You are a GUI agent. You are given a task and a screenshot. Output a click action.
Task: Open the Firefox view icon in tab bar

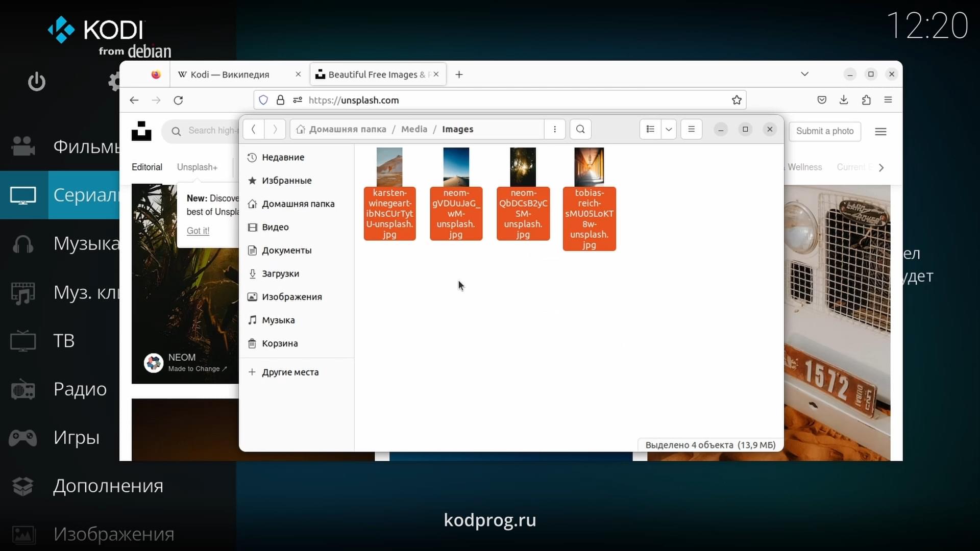coord(156,74)
